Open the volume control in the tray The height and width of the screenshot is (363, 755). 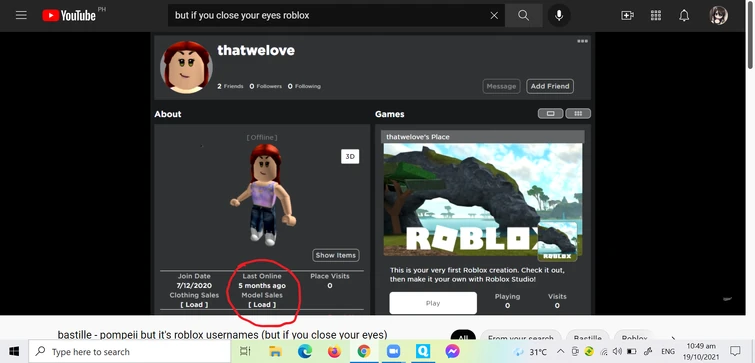tap(617, 351)
